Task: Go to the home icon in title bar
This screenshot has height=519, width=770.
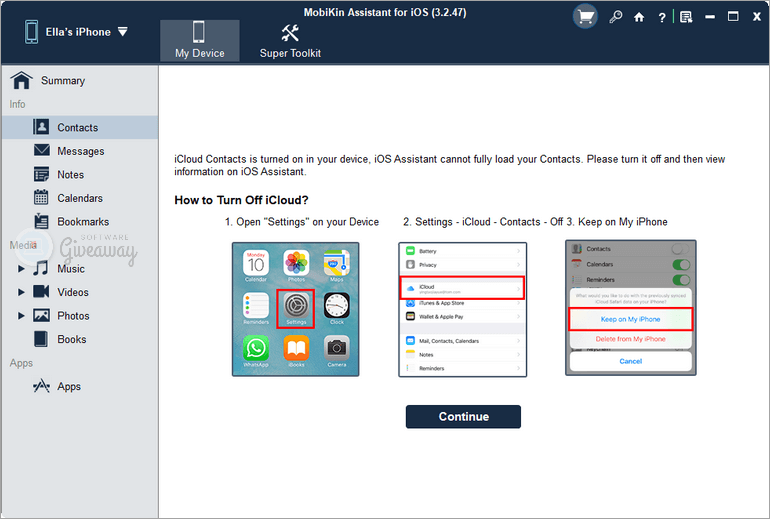Action: 639,17
